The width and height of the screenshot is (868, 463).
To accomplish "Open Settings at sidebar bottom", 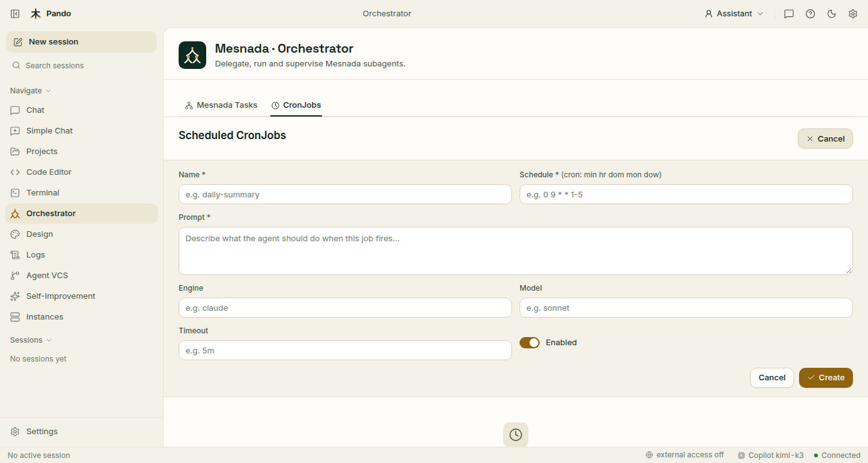I will (81, 432).
